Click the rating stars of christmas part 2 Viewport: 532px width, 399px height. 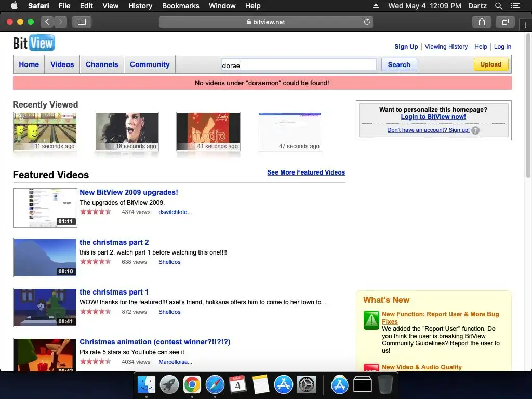96,262
